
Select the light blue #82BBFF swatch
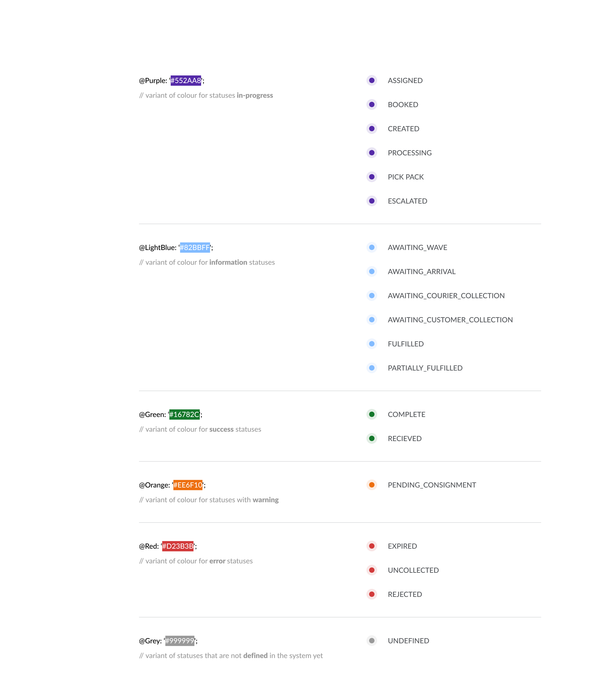tap(195, 248)
